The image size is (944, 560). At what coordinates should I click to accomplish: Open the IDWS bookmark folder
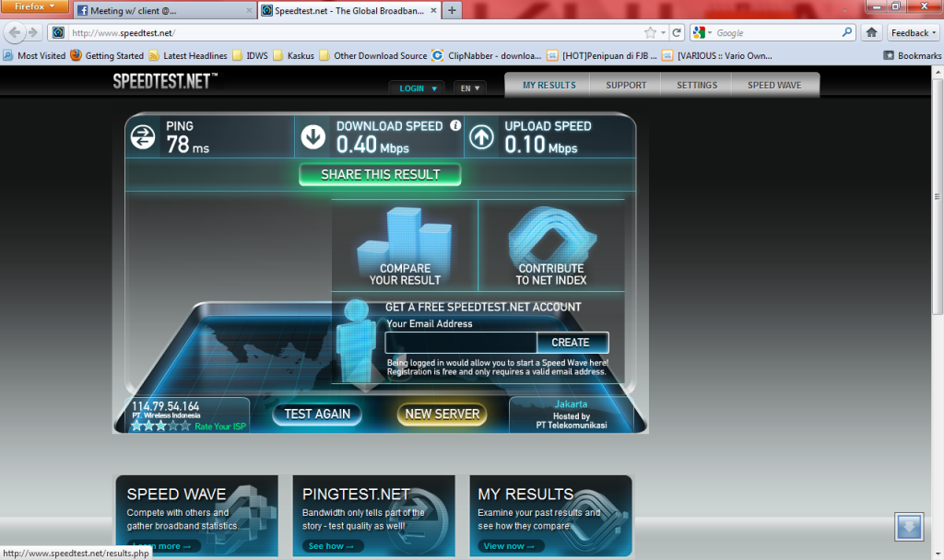[x=251, y=55]
